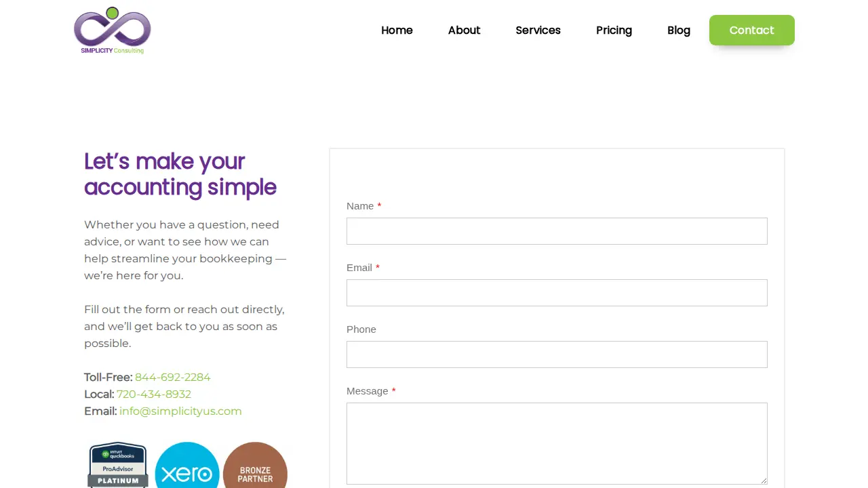Click the local number 720-434-8932

[x=154, y=394]
